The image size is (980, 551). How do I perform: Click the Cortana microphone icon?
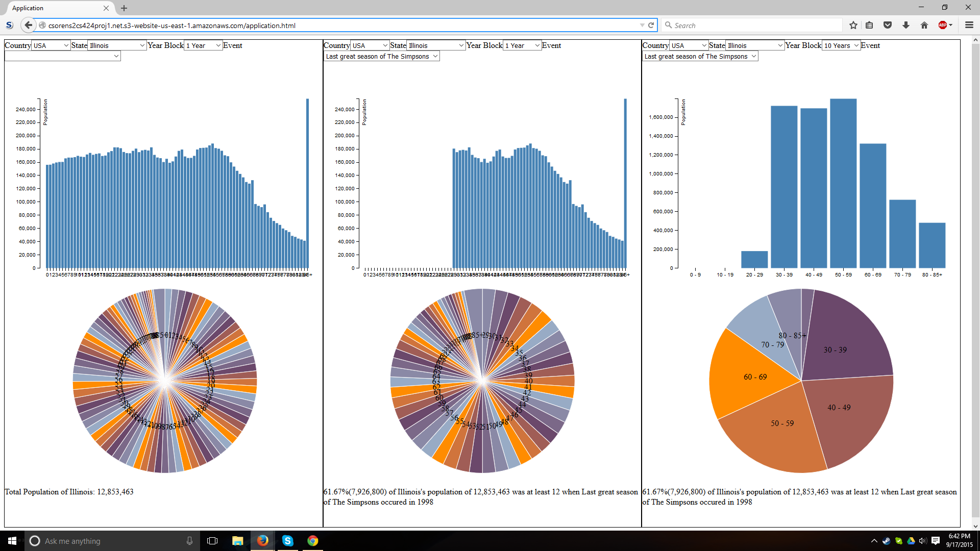point(189,541)
